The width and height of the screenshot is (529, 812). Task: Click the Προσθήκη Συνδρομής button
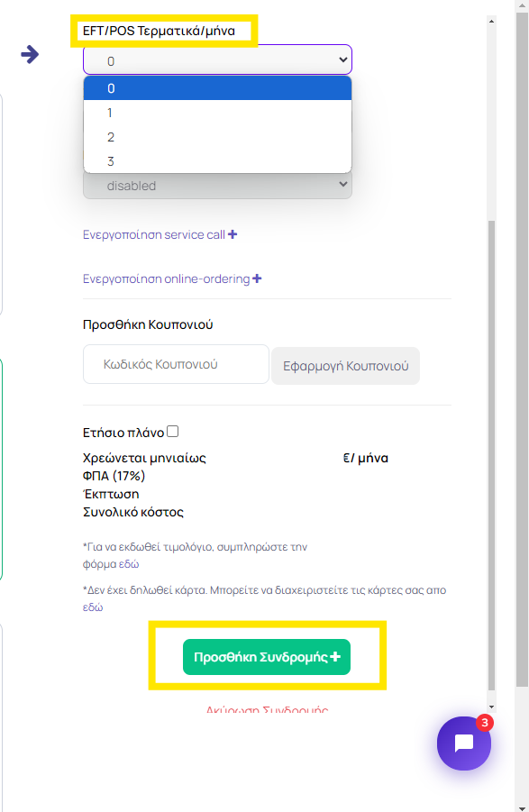coord(267,657)
